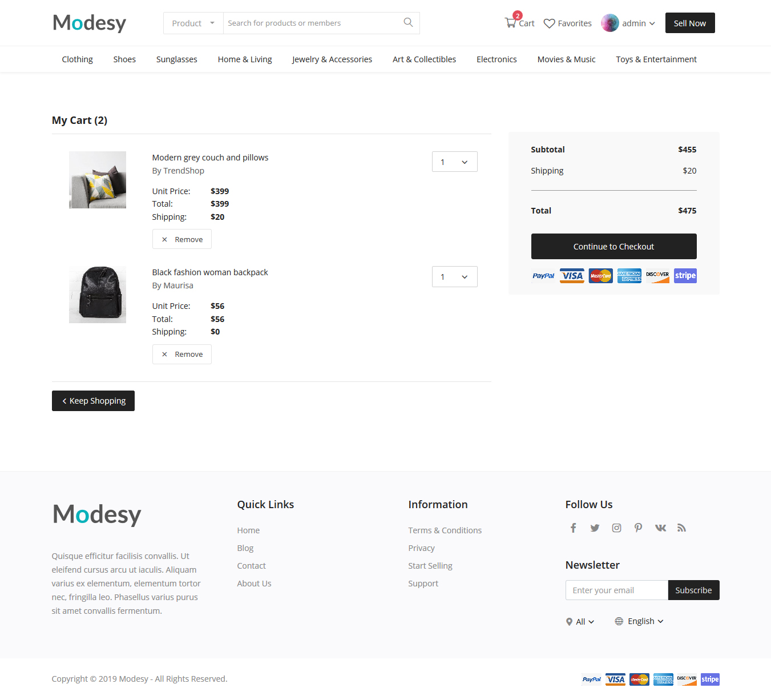Open Favorites via heart icon
Viewport: 771px width, 700px height.
click(549, 23)
